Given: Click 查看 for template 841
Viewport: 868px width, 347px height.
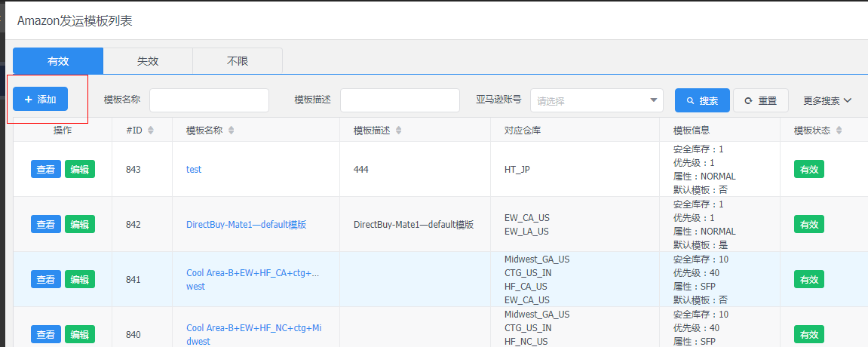Looking at the screenshot, I should coord(46,279).
